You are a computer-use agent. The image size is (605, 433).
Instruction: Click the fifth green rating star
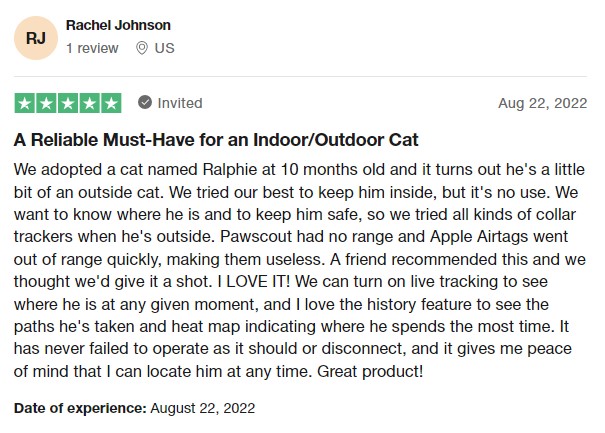[111, 103]
